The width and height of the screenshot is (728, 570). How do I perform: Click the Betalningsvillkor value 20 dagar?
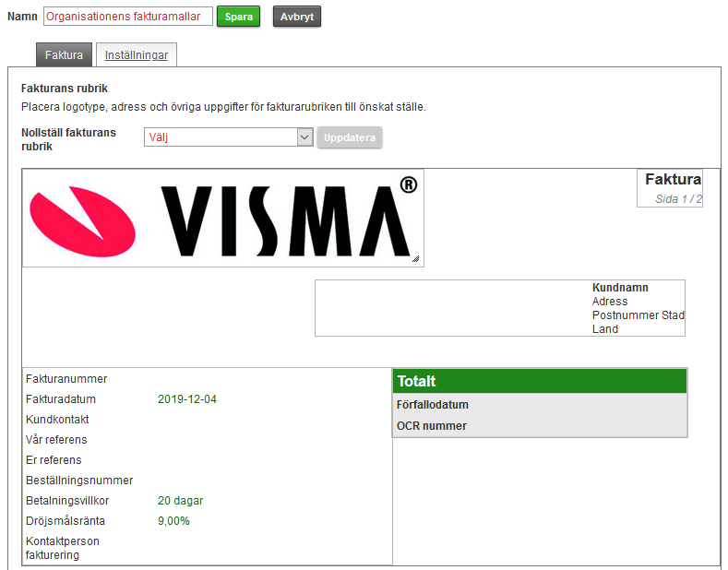tap(180, 501)
